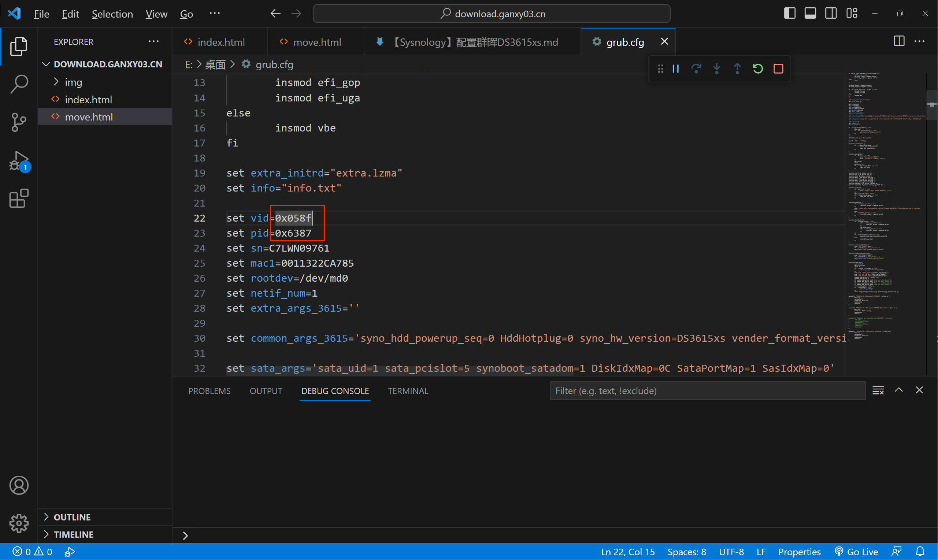938x560 pixels.
Task: Open the Run and Debug view
Action: [19, 161]
